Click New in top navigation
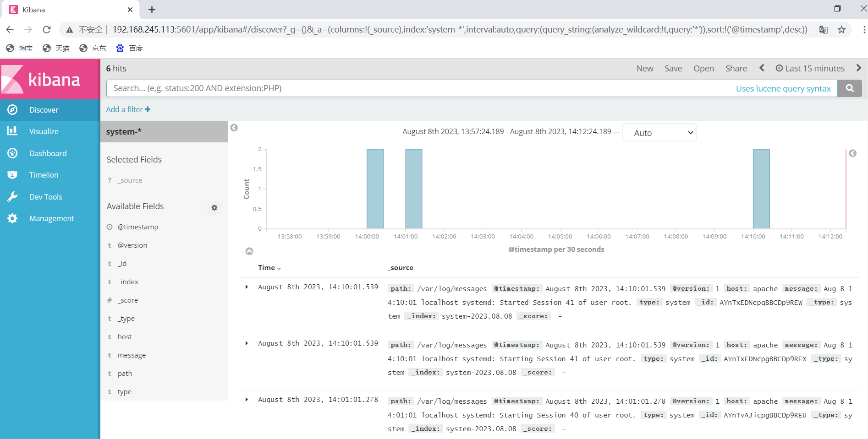The width and height of the screenshot is (868, 439). tap(644, 68)
